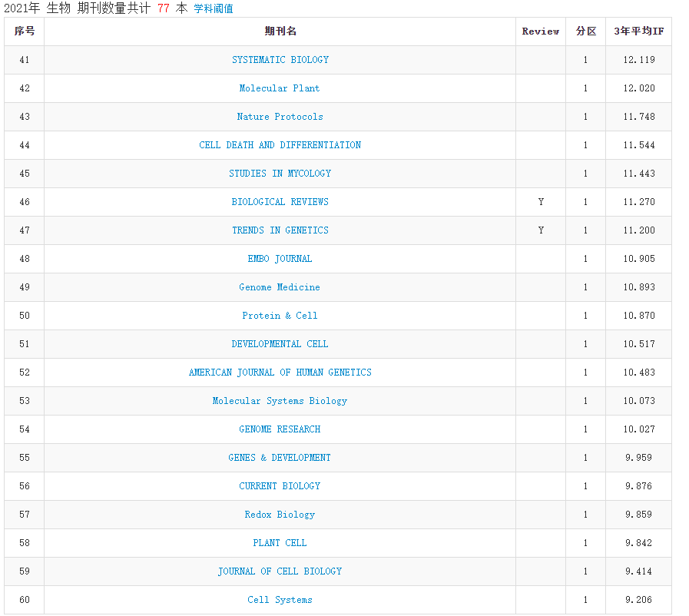This screenshot has height=616, width=689.
Task: Select the IF value 9.876
Action: [639, 486]
